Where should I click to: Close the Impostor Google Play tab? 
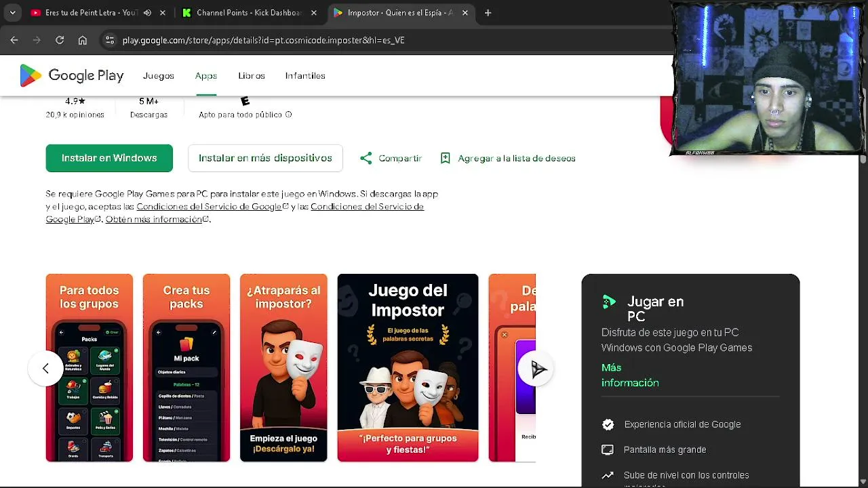pyautogui.click(x=465, y=13)
